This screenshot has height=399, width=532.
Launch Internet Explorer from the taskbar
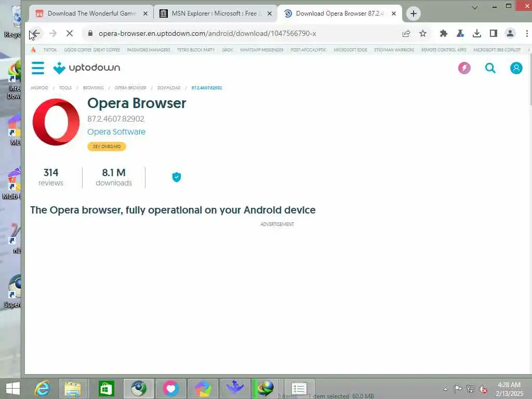[x=43, y=389]
